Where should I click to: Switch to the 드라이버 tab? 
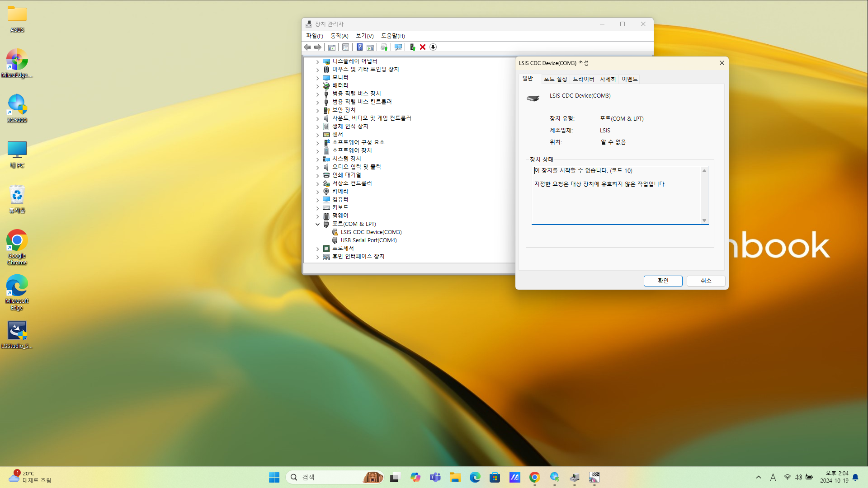pyautogui.click(x=583, y=79)
